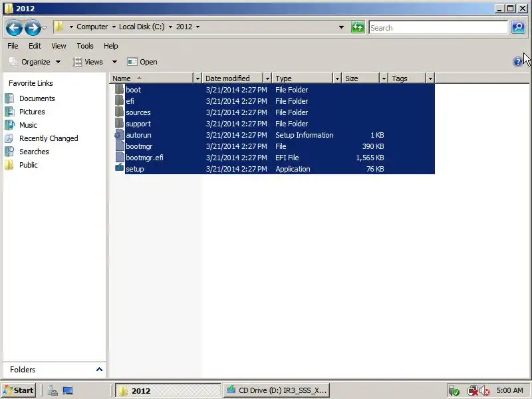The width and height of the screenshot is (532, 399).
Task: Select the setup application icon
Action: coord(120,168)
